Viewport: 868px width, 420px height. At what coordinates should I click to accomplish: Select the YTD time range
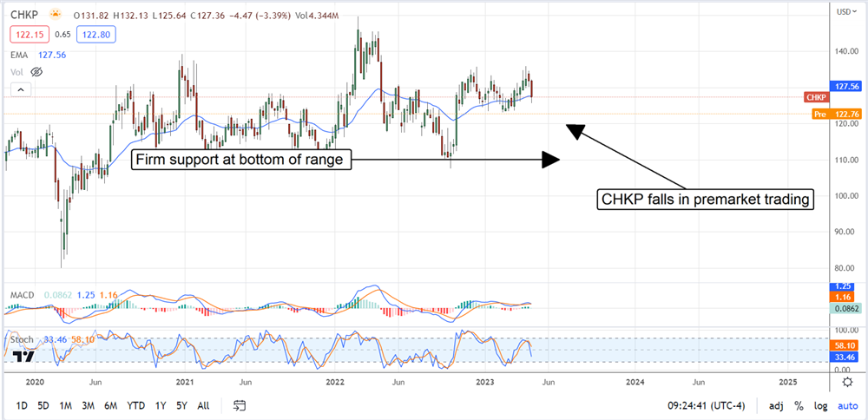pyautogui.click(x=135, y=405)
